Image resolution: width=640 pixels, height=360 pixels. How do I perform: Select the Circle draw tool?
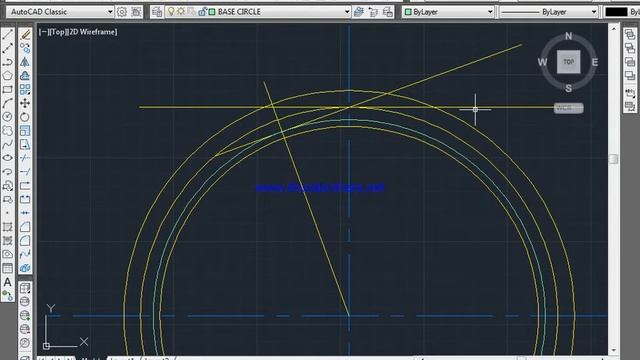pos(7,117)
